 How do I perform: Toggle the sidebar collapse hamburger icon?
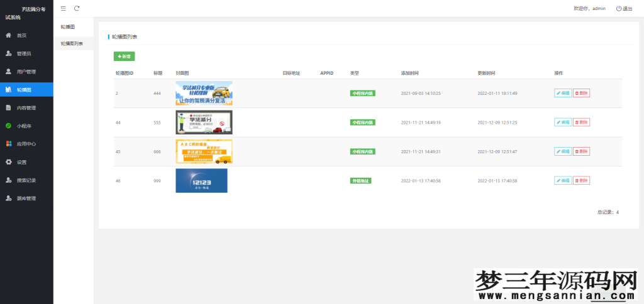tap(63, 8)
